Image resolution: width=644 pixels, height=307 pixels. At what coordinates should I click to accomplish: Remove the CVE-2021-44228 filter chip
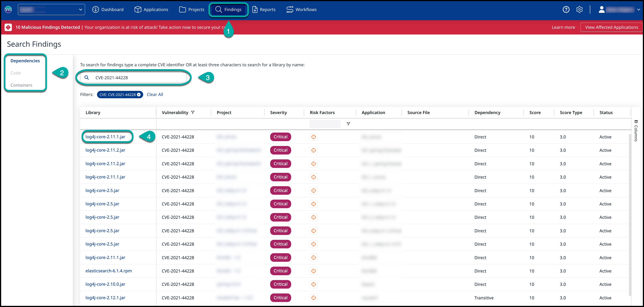click(x=139, y=95)
